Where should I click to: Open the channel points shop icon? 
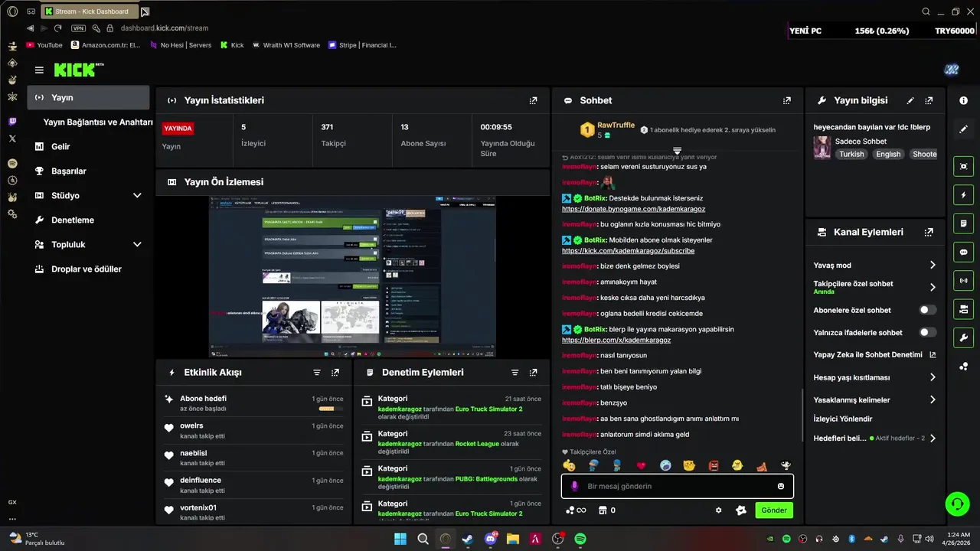(x=603, y=510)
